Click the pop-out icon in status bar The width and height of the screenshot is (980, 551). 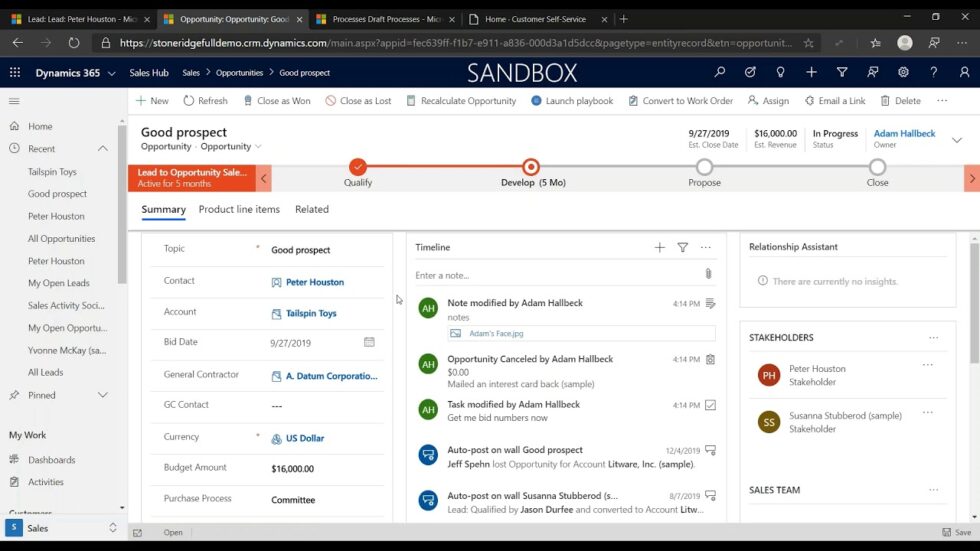(x=138, y=533)
